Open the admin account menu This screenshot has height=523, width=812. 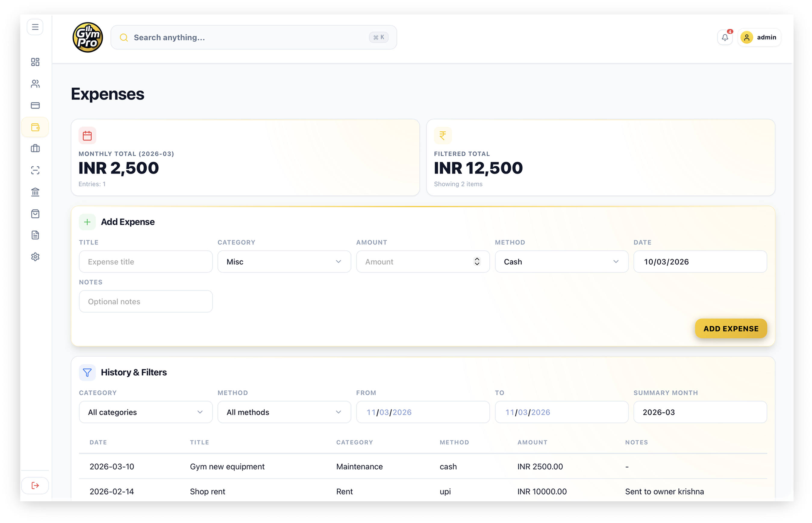[759, 37]
